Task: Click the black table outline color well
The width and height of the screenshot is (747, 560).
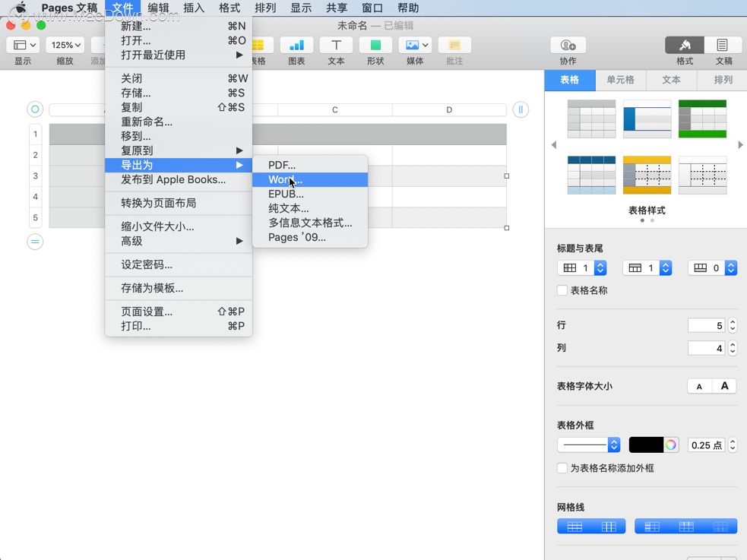Action: pyautogui.click(x=646, y=445)
